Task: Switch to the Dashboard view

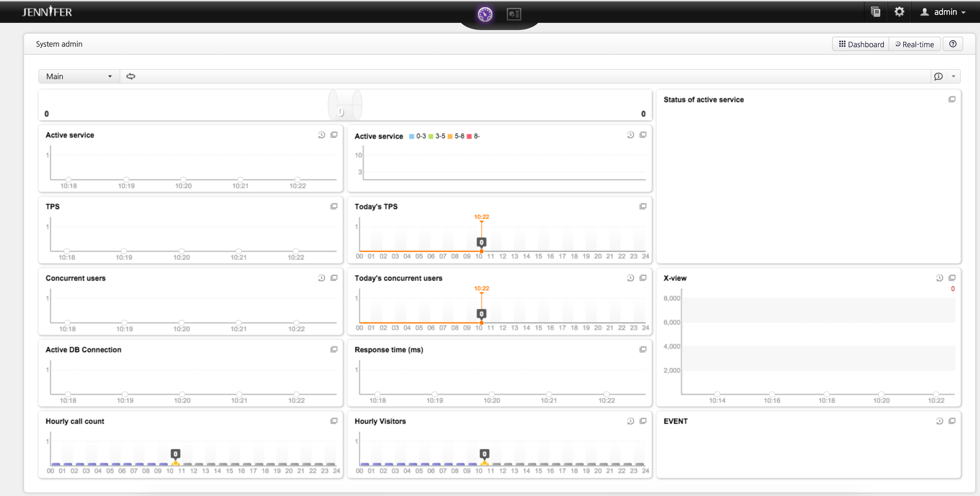Action: [x=861, y=44]
